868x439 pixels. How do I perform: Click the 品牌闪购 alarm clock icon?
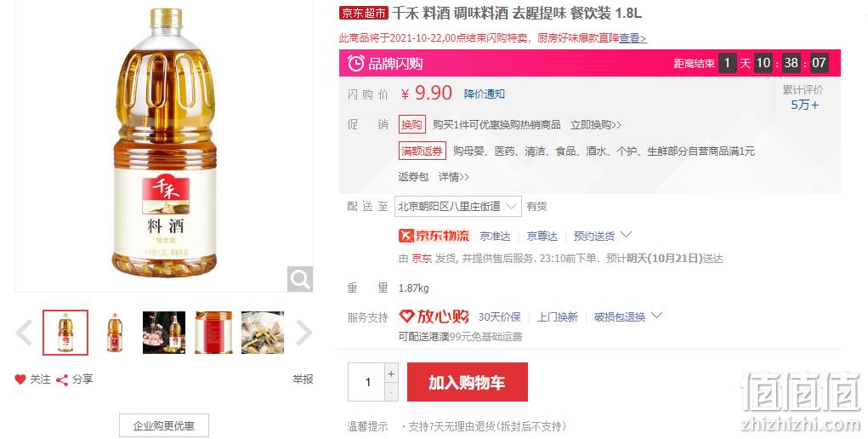[356, 63]
